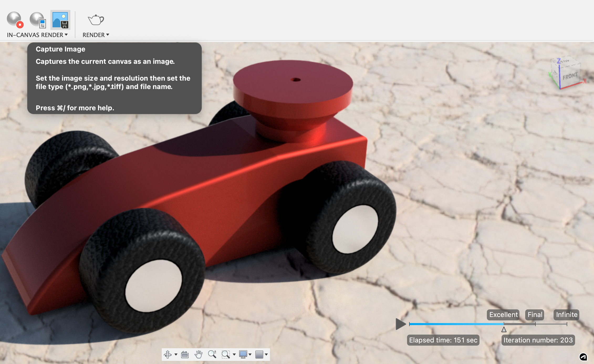The image size is (594, 364).
Task: Click the FRONT face of ViewCube
Action: (570, 76)
